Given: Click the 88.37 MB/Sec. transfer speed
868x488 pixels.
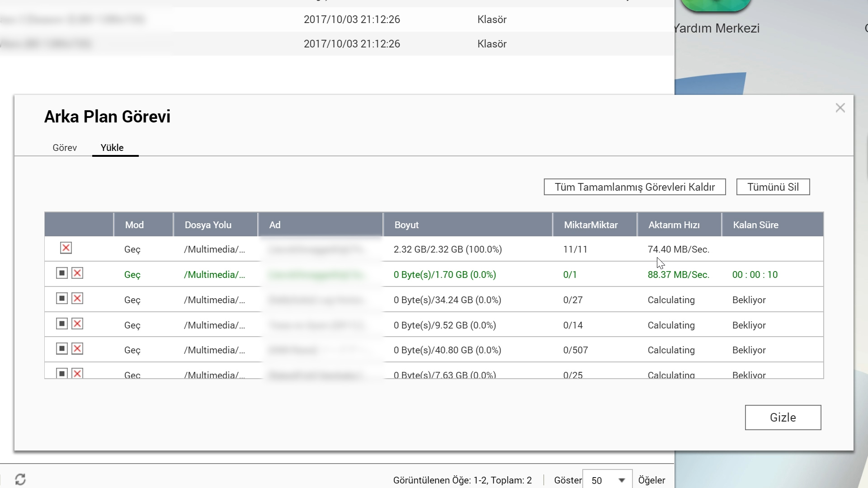Looking at the screenshot, I should [678, 275].
